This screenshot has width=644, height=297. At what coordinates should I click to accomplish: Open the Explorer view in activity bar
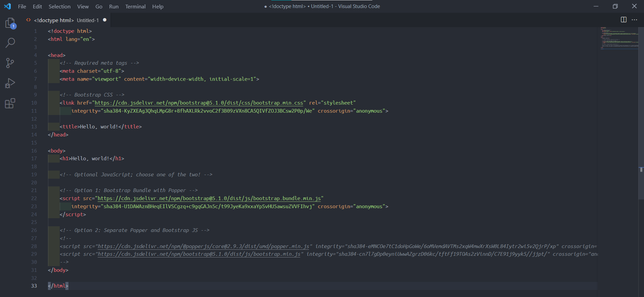[x=10, y=23]
